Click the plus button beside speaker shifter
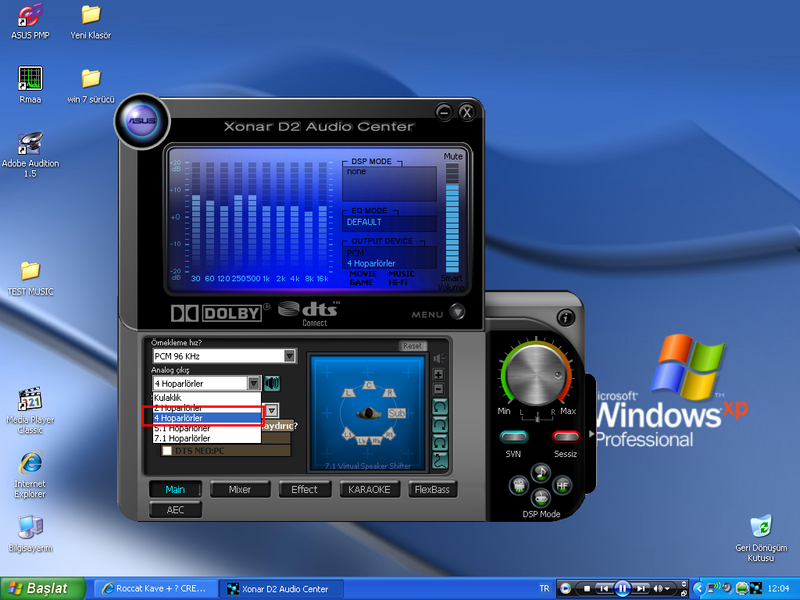The height and width of the screenshot is (600, 800). coord(438,374)
